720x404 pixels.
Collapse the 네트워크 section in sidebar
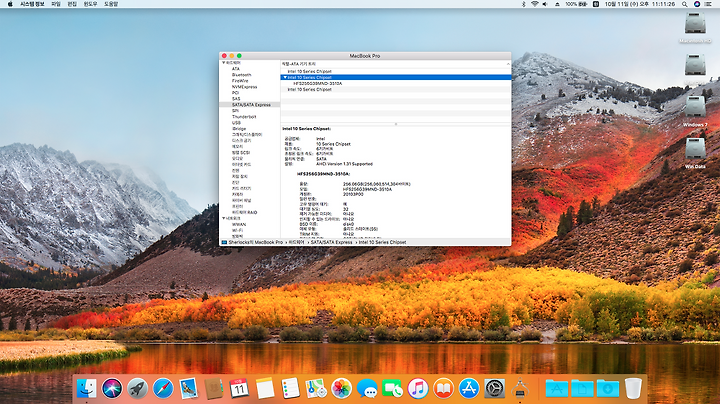pyautogui.click(x=224, y=218)
